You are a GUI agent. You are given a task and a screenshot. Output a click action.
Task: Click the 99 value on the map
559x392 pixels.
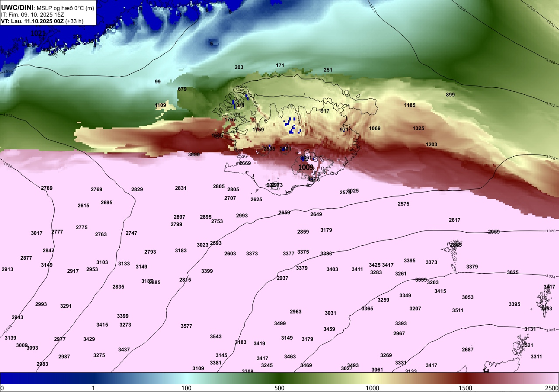tap(158, 82)
